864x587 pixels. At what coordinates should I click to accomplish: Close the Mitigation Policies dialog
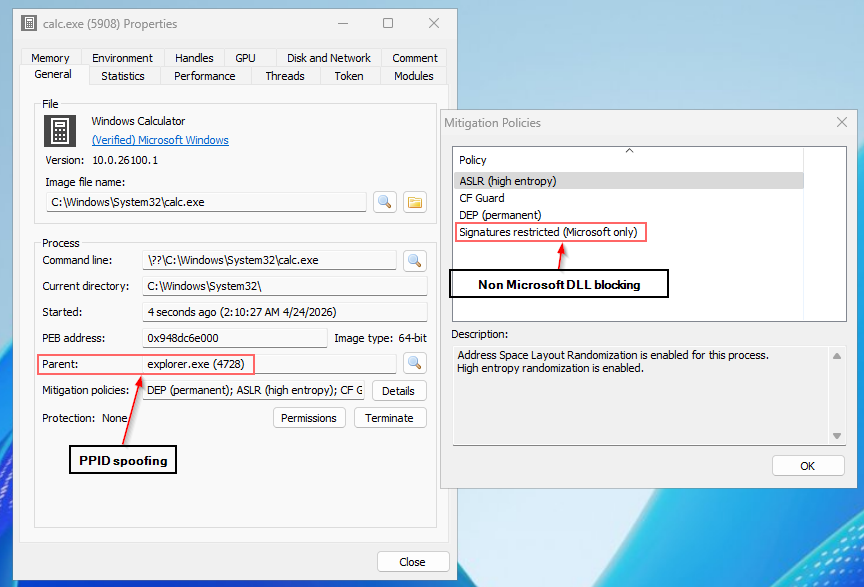coord(841,122)
